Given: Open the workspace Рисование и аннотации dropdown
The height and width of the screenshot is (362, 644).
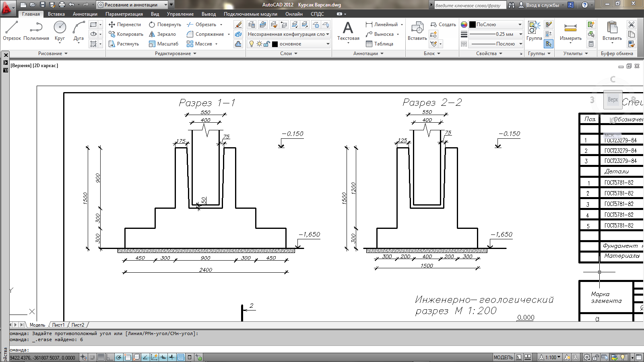Looking at the screenshot, I should (133, 5).
